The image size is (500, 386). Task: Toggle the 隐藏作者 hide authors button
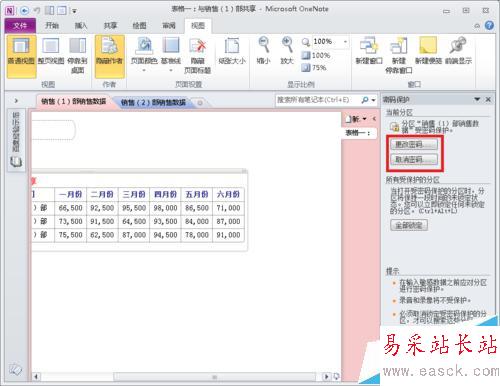tap(110, 56)
